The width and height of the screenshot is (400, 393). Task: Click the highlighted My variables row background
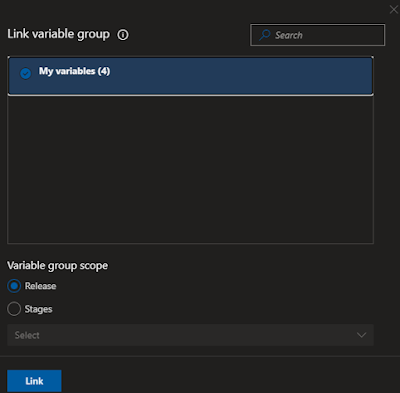coord(190,76)
